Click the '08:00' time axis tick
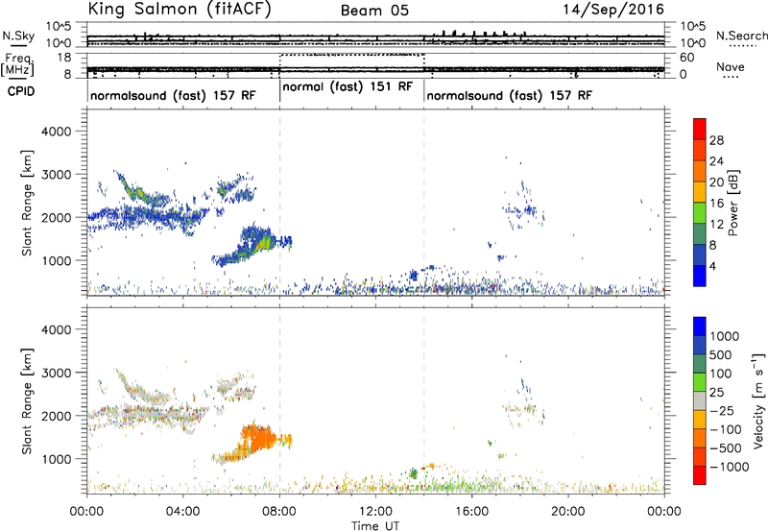 279,512
